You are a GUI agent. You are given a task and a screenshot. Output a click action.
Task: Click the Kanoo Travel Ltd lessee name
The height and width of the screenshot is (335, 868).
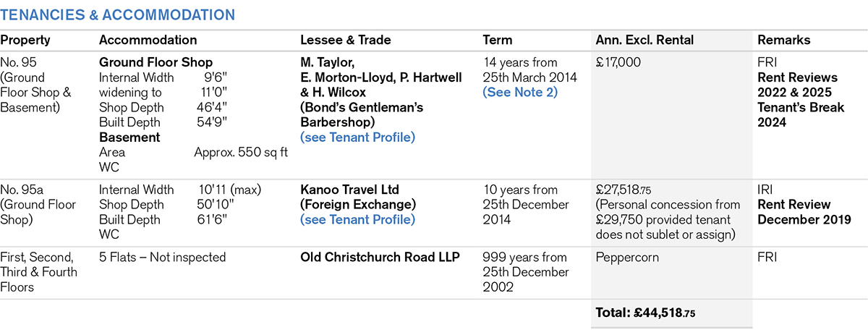(x=349, y=190)
